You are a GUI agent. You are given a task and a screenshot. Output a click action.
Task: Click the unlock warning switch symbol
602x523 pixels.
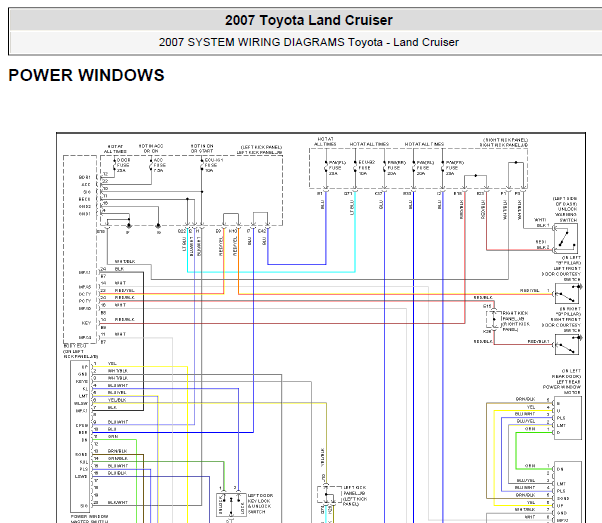(x=566, y=238)
